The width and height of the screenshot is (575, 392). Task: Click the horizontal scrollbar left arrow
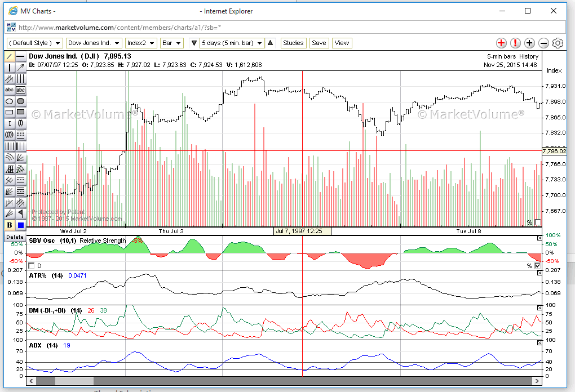pyautogui.click(x=32, y=381)
